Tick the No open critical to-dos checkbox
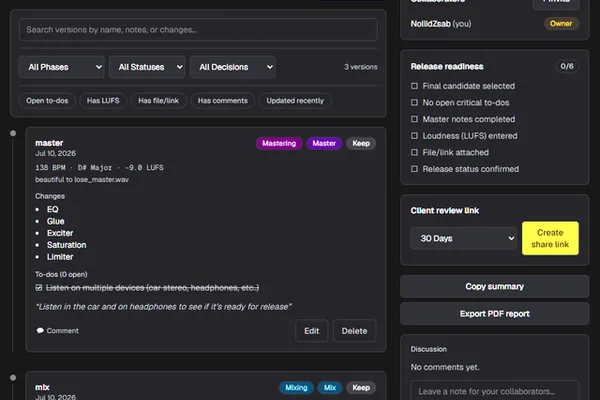 [x=414, y=102]
